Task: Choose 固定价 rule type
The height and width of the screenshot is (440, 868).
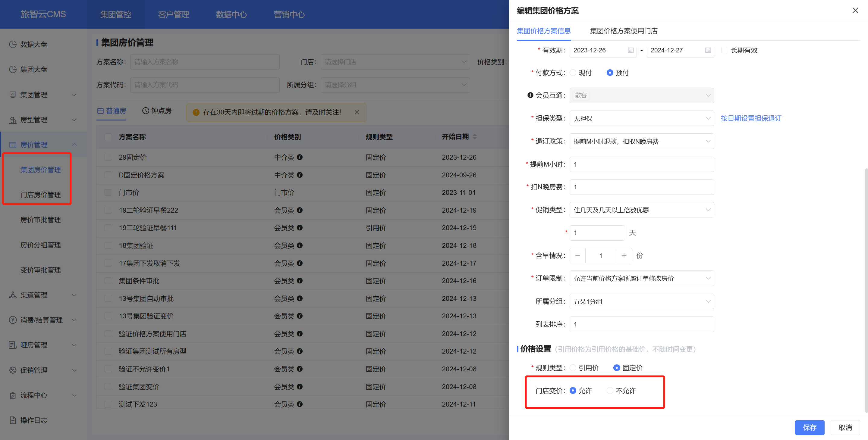Action: click(x=617, y=368)
